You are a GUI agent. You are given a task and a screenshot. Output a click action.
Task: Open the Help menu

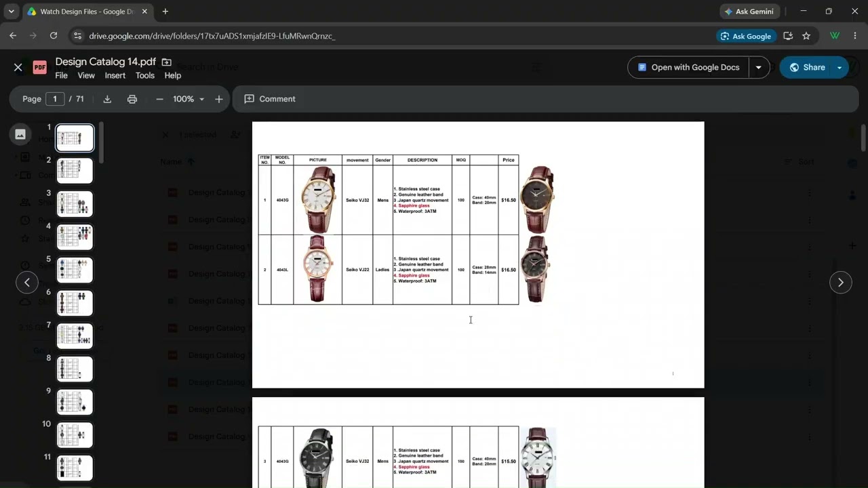[173, 75]
